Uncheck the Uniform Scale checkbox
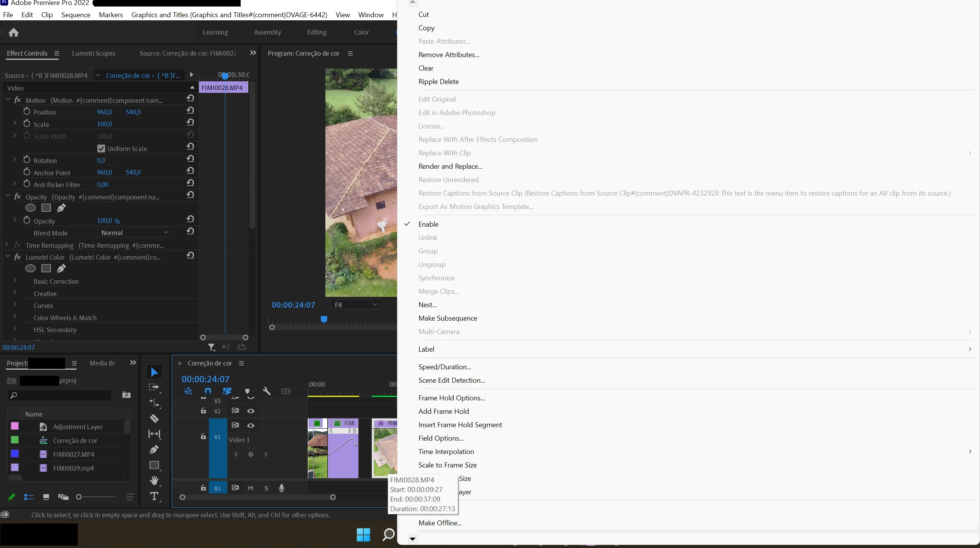 click(101, 148)
